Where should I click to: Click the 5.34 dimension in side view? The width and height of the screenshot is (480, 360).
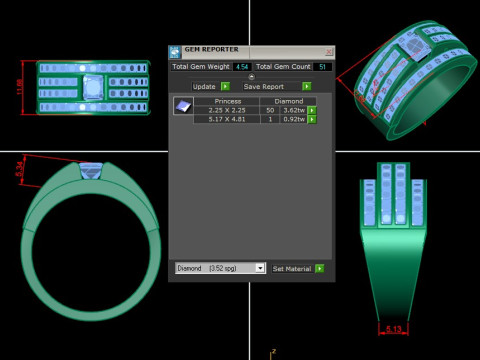(20, 169)
